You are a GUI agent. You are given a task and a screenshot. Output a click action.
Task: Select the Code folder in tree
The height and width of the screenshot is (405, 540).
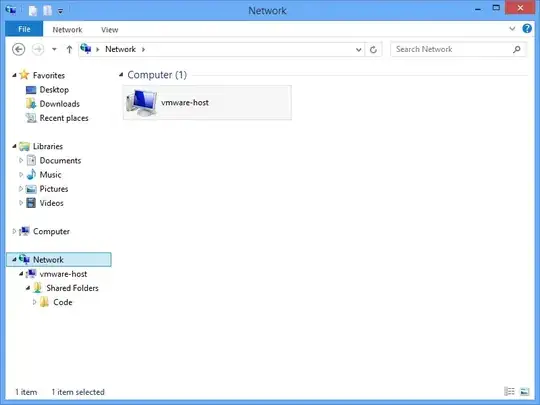pyautogui.click(x=62, y=302)
